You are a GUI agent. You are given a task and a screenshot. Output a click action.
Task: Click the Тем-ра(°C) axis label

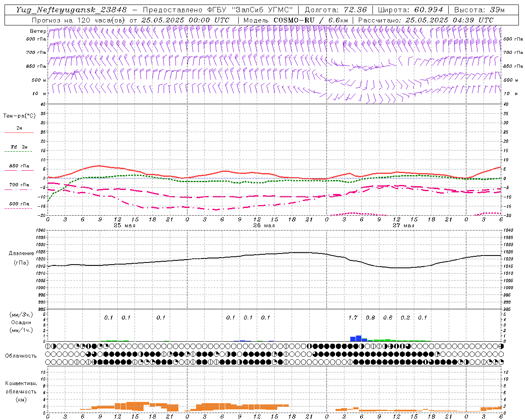19,116
